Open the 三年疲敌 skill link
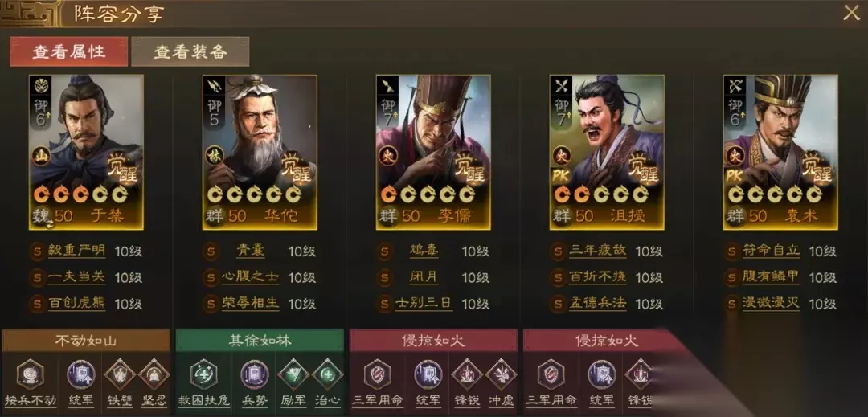Image resolution: width=868 pixels, height=417 pixels. [x=597, y=251]
